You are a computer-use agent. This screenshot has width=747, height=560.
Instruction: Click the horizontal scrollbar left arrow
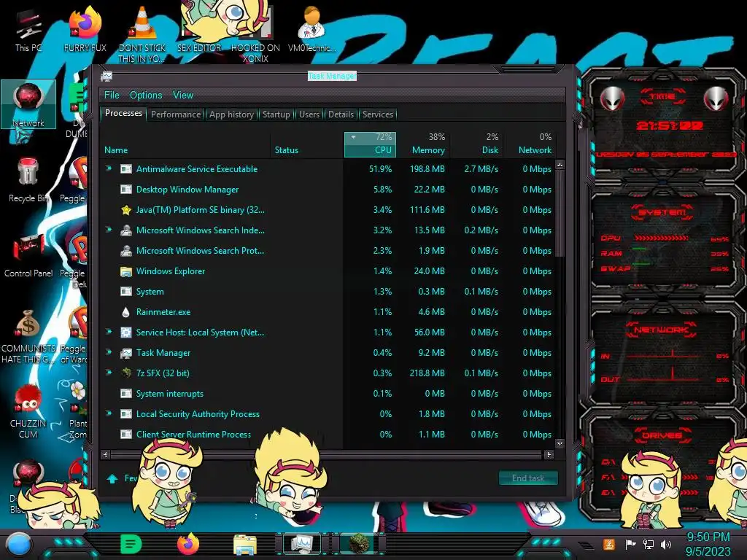(x=105, y=455)
